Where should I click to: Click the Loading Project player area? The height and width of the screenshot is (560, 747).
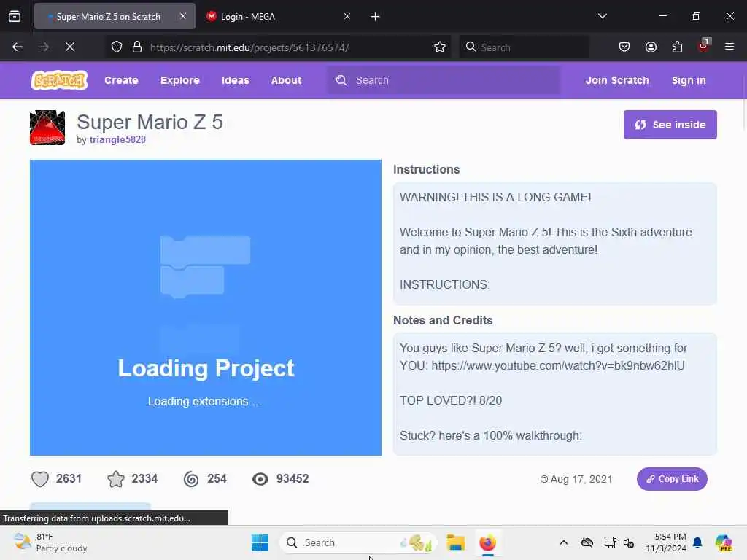(205, 308)
